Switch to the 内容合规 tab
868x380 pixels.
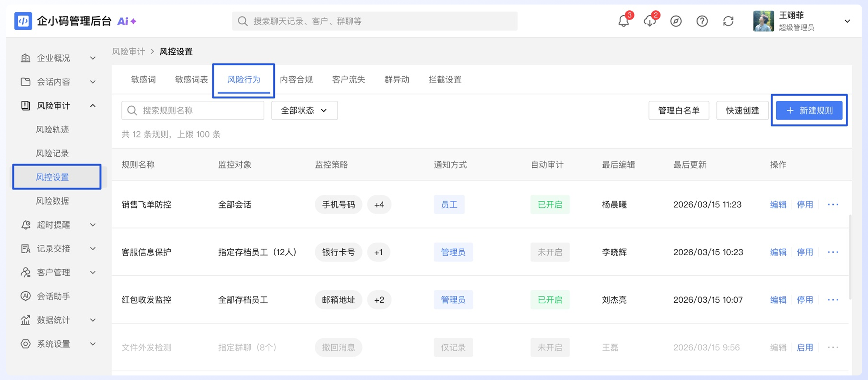click(x=296, y=80)
